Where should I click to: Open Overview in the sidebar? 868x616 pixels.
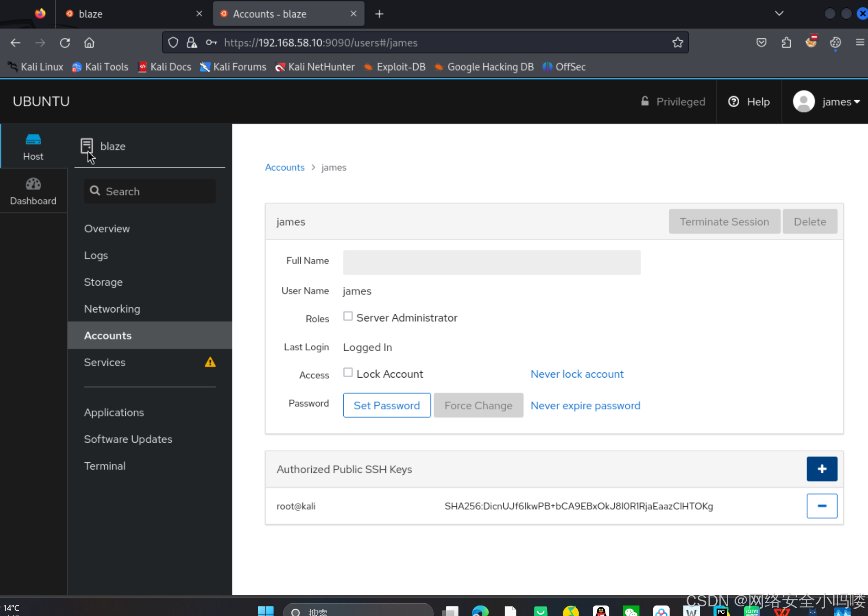point(107,229)
